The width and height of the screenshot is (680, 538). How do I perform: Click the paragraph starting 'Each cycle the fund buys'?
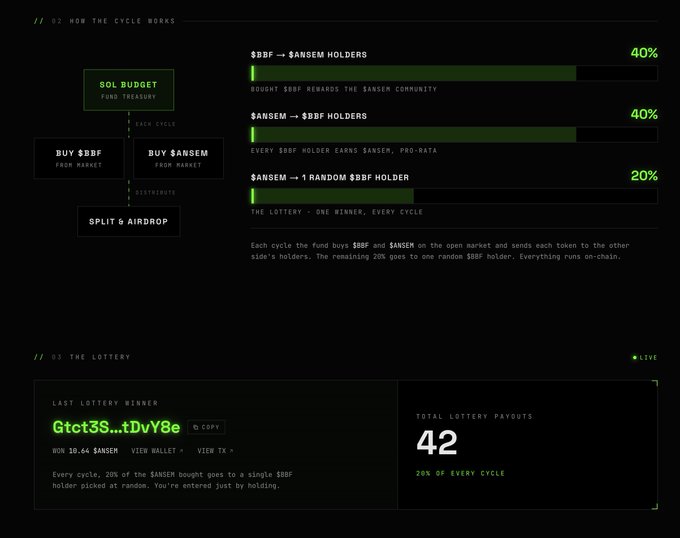click(440, 251)
